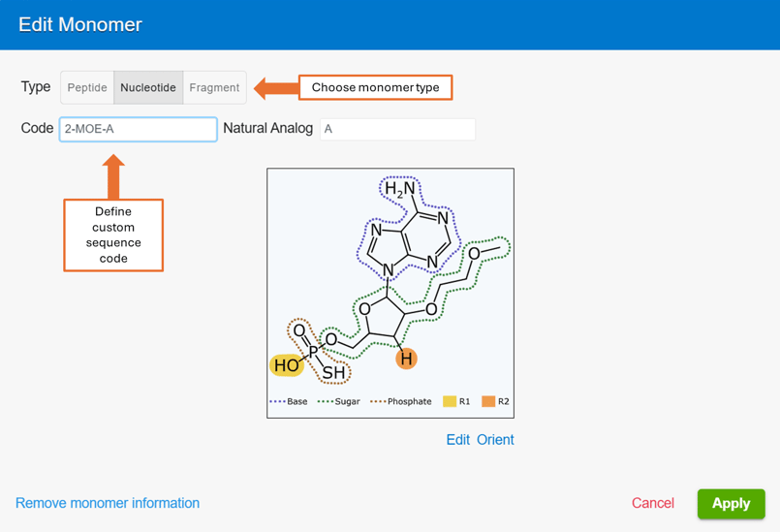Click the Edit structure link
Image resolution: width=780 pixels, height=532 pixels.
click(x=457, y=440)
